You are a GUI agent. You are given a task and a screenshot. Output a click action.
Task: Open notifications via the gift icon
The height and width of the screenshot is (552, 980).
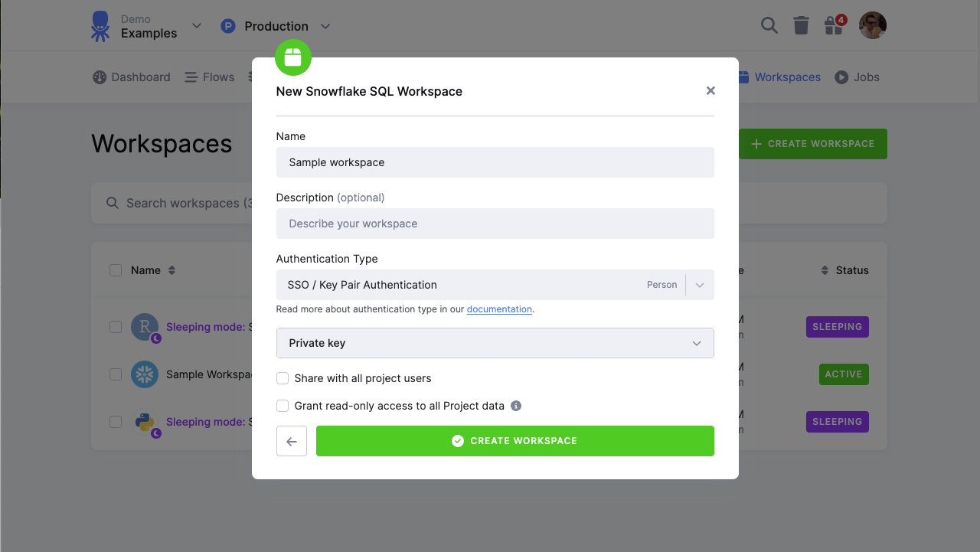pos(833,25)
